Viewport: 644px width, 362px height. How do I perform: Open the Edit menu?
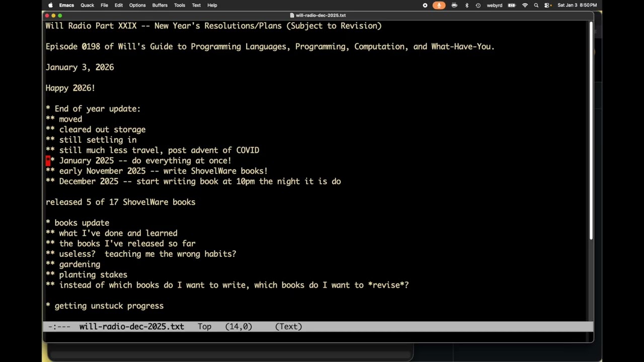click(x=119, y=5)
